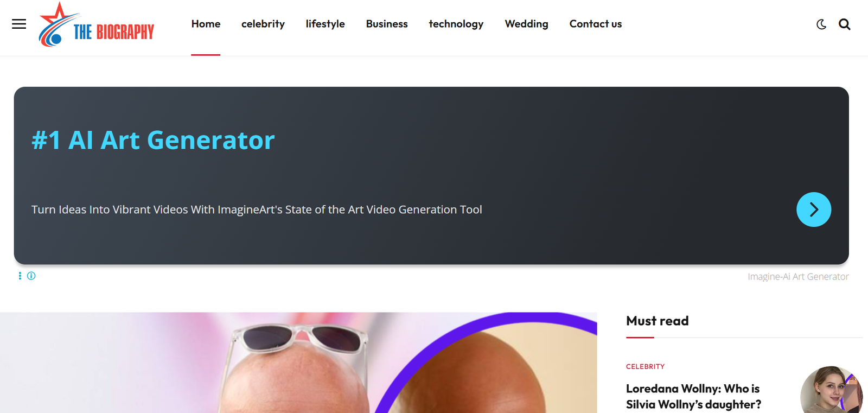The height and width of the screenshot is (413, 868).
Task: Open the Wedding menu link
Action: (x=526, y=24)
